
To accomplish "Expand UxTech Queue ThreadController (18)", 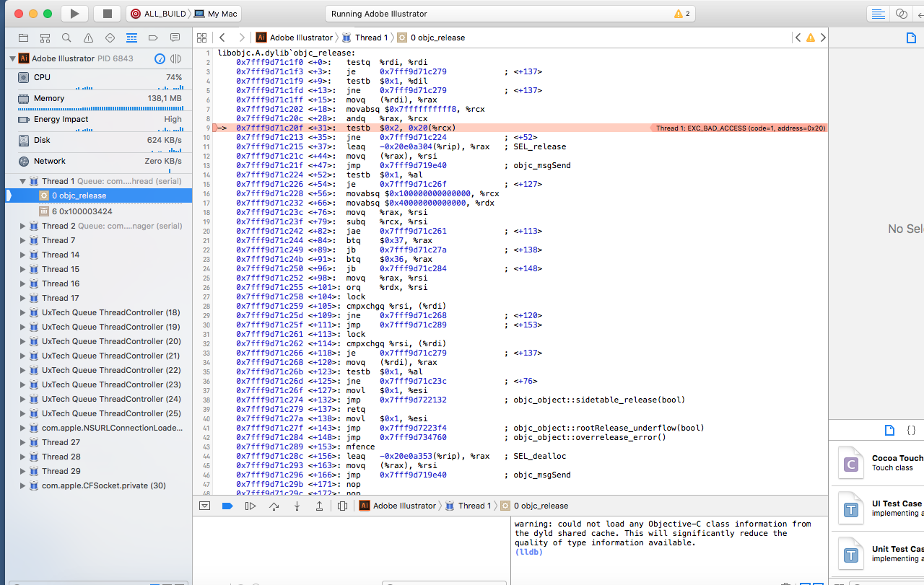I will tap(22, 312).
